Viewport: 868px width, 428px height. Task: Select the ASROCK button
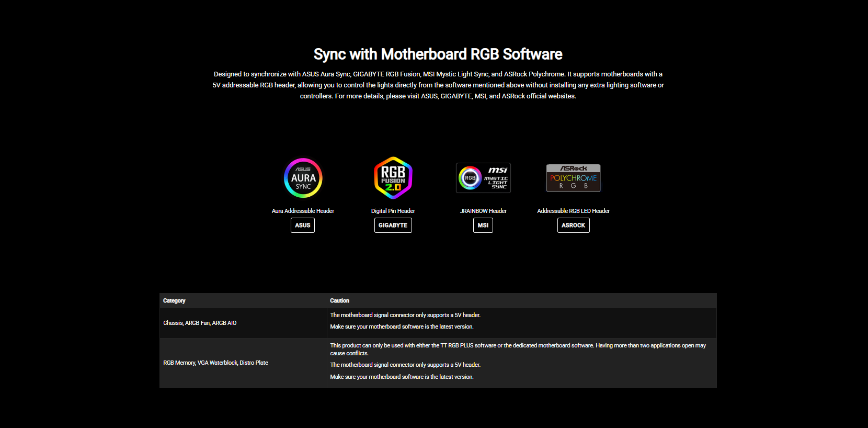tap(573, 225)
